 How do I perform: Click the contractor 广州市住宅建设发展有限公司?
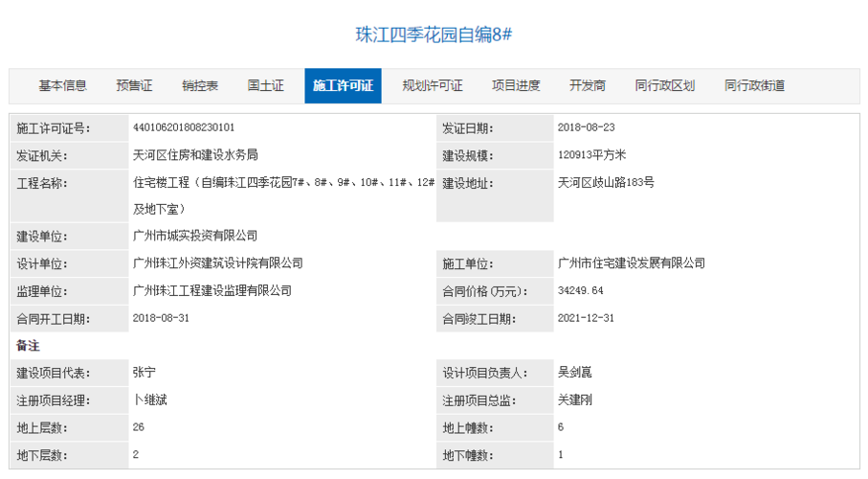tap(632, 263)
